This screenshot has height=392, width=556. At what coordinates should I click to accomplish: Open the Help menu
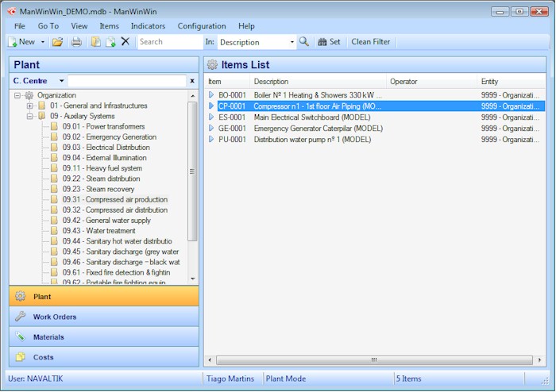point(246,26)
